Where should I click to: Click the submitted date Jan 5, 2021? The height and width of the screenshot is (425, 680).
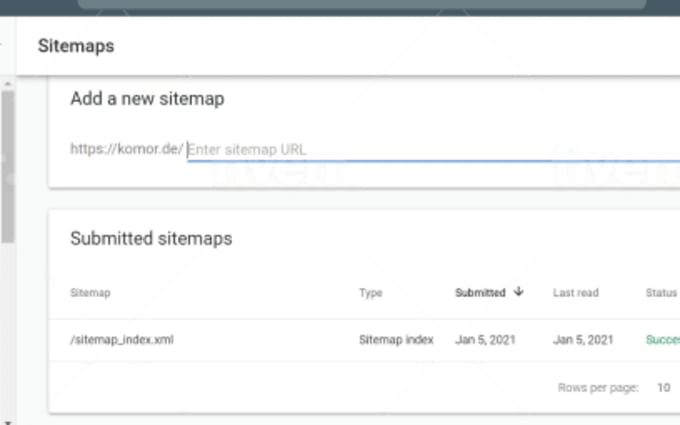coord(485,340)
